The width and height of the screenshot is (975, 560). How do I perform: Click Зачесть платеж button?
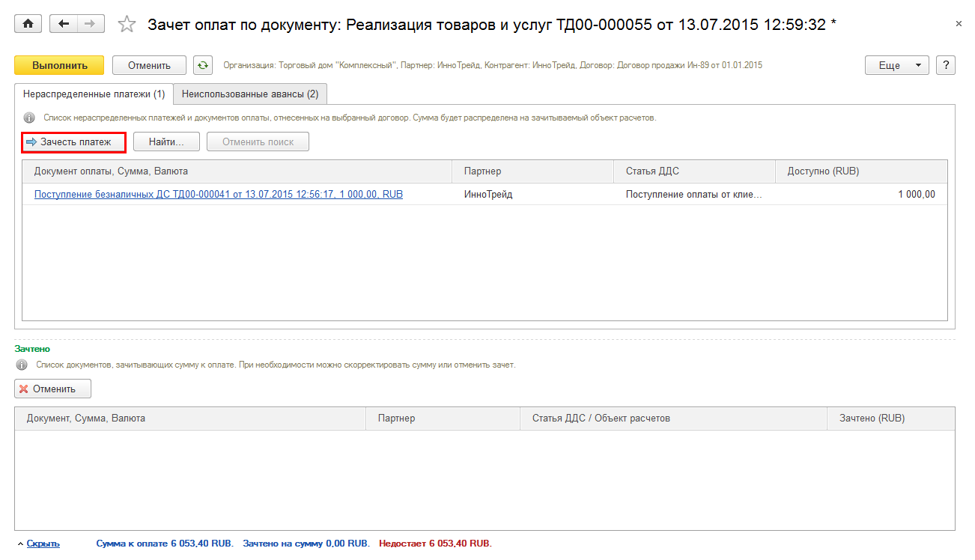[73, 141]
